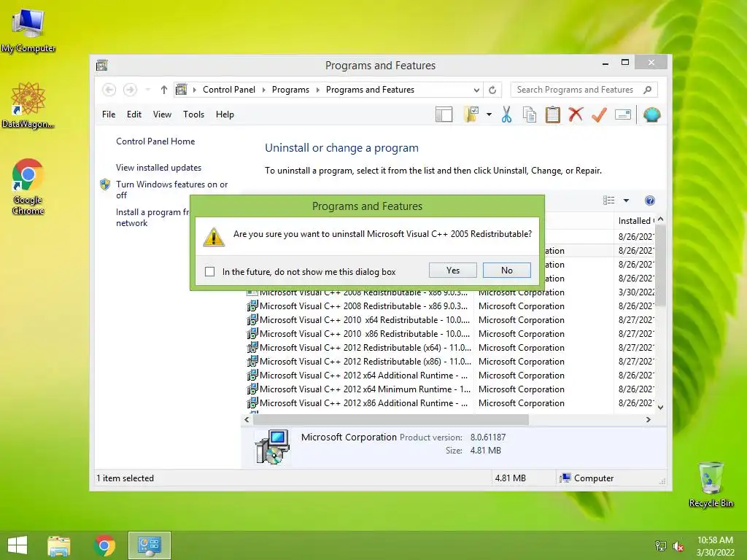Launch Chrome from the taskbar

click(x=104, y=545)
